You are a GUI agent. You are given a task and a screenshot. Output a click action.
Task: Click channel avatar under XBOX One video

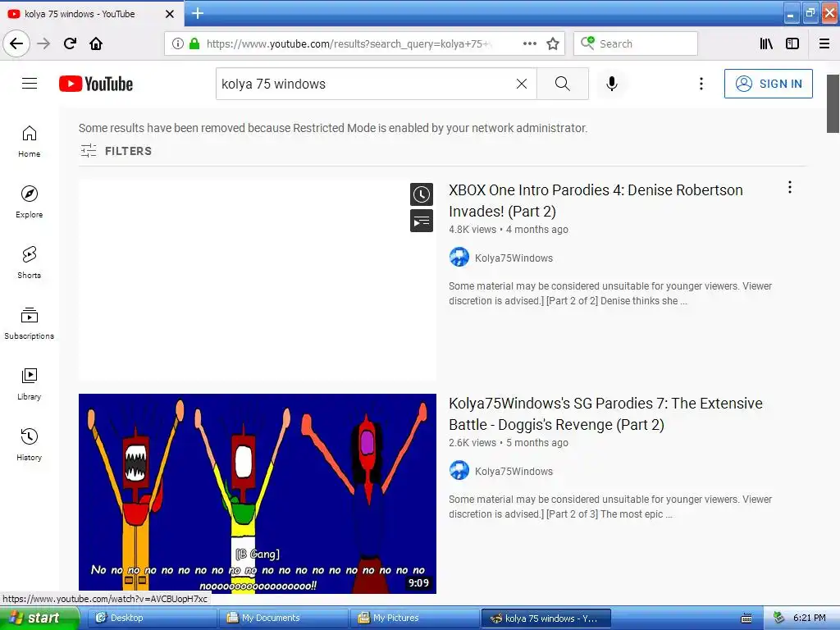[459, 257]
